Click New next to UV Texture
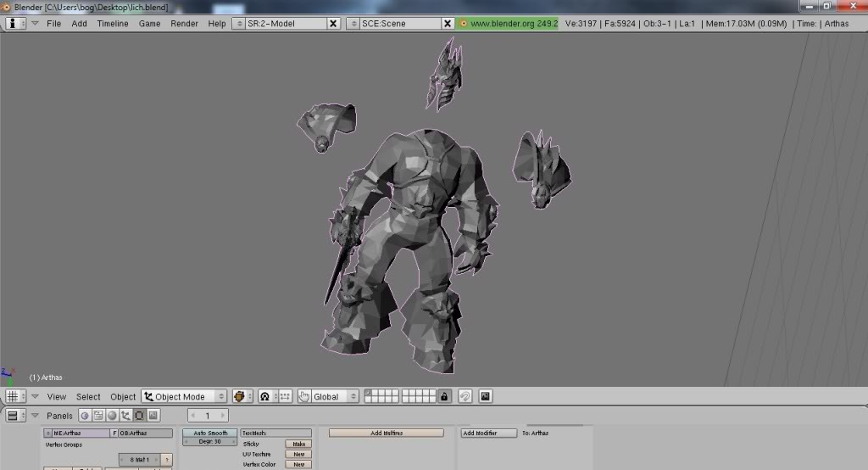The height and width of the screenshot is (470, 868). point(299,454)
